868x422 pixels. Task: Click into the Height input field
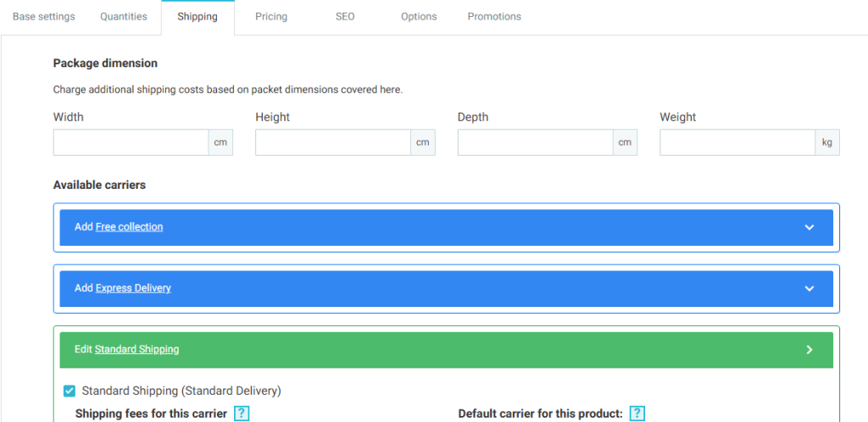click(x=333, y=142)
